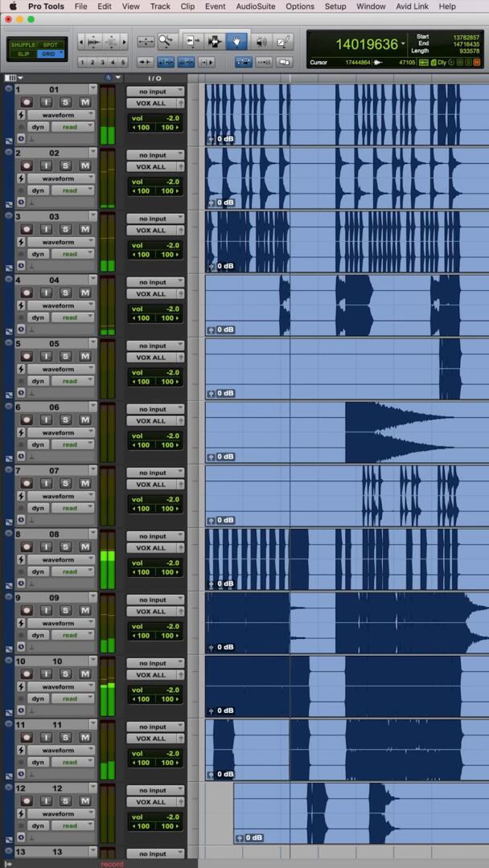The image size is (489, 868).
Task: Click the elastic audio bolt on track 04
Action: click(21, 305)
